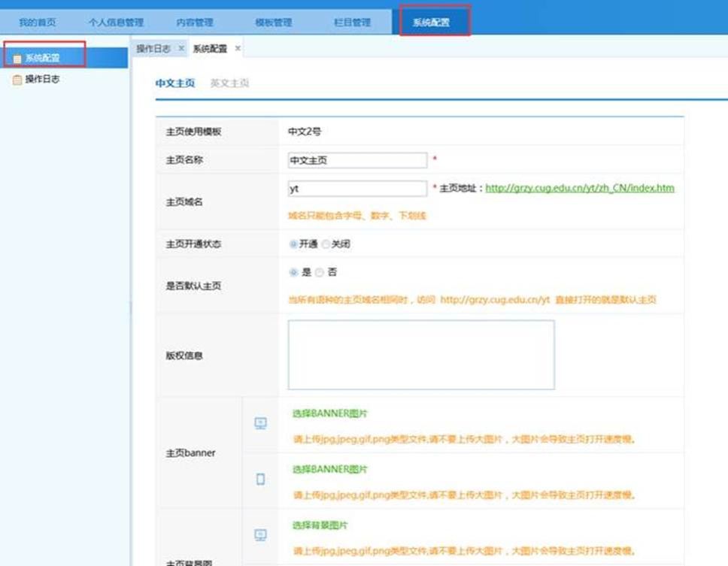728x566 pixels.
Task: Choose 是 for 是否默认主页
Action: (x=293, y=272)
